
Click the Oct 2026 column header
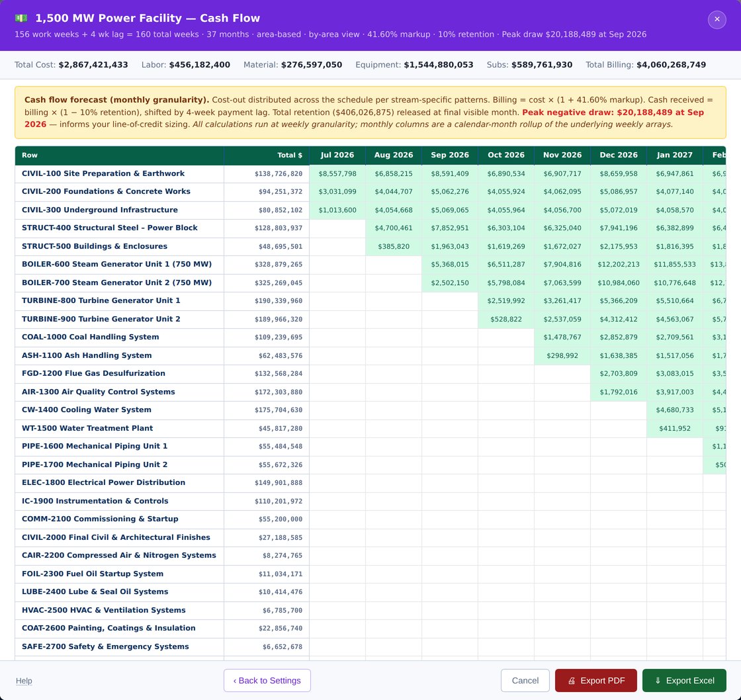point(505,155)
